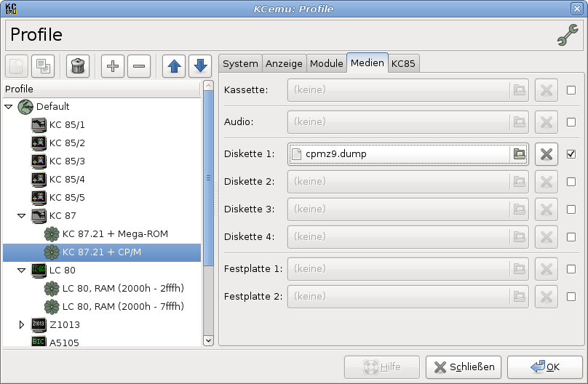The width and height of the screenshot is (588, 384).
Task: Click the Schließen button
Action: point(464,367)
